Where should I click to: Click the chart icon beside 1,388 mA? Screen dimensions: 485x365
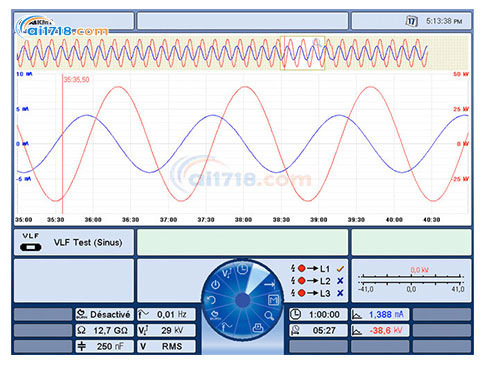click(357, 314)
